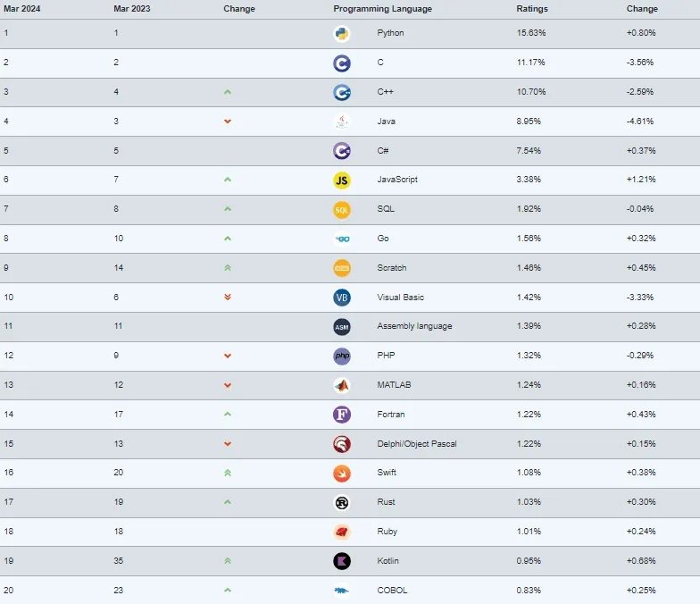Click the Mar 2024 column header

21,9
